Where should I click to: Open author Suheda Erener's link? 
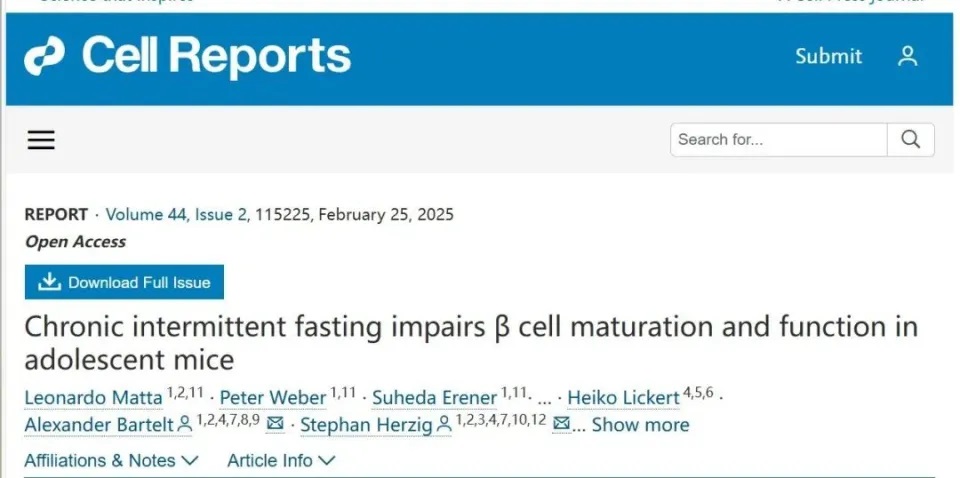(434, 398)
